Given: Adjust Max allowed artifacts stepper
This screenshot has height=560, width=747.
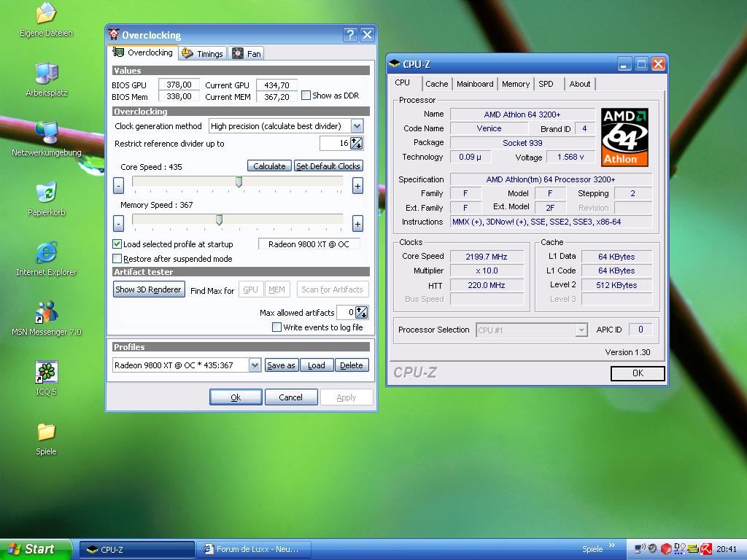Looking at the screenshot, I should [x=362, y=312].
